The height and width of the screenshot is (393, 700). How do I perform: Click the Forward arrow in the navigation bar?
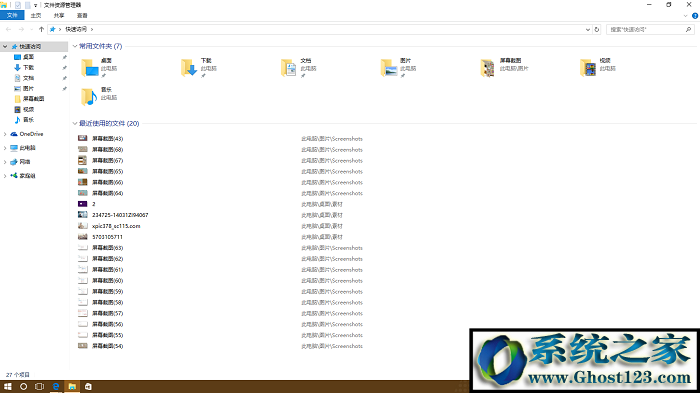point(21,29)
